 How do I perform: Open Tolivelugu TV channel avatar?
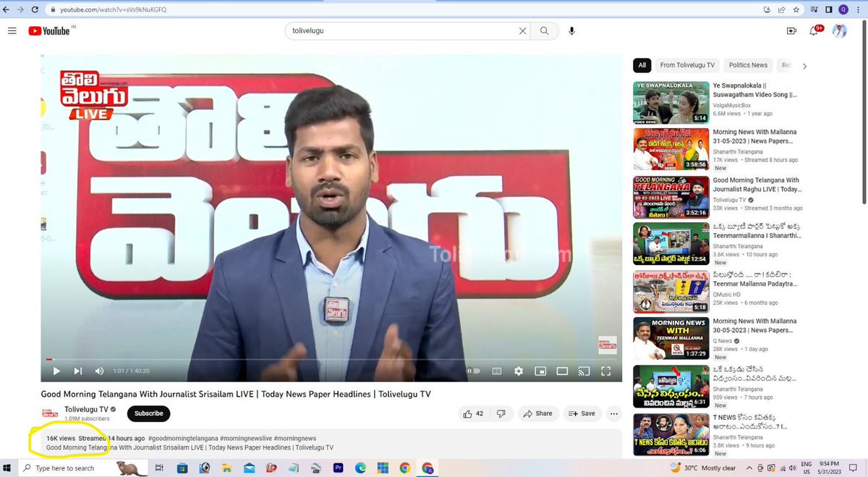[50, 413]
